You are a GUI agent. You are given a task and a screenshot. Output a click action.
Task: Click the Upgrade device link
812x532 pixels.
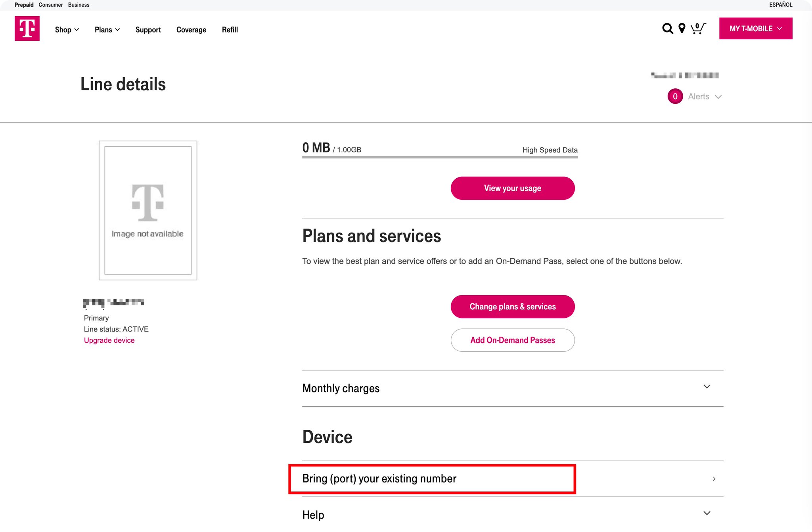[109, 340]
